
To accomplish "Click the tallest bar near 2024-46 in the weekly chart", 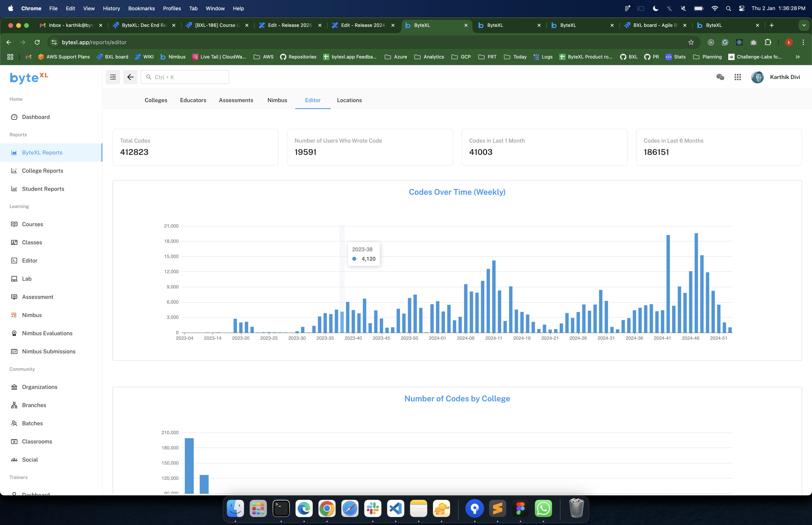I will (x=696, y=283).
